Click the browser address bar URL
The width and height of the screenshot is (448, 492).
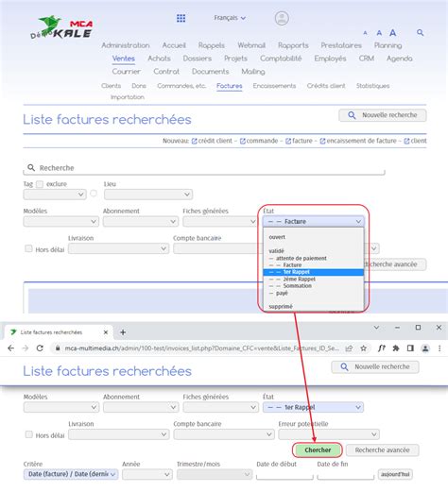(x=201, y=348)
